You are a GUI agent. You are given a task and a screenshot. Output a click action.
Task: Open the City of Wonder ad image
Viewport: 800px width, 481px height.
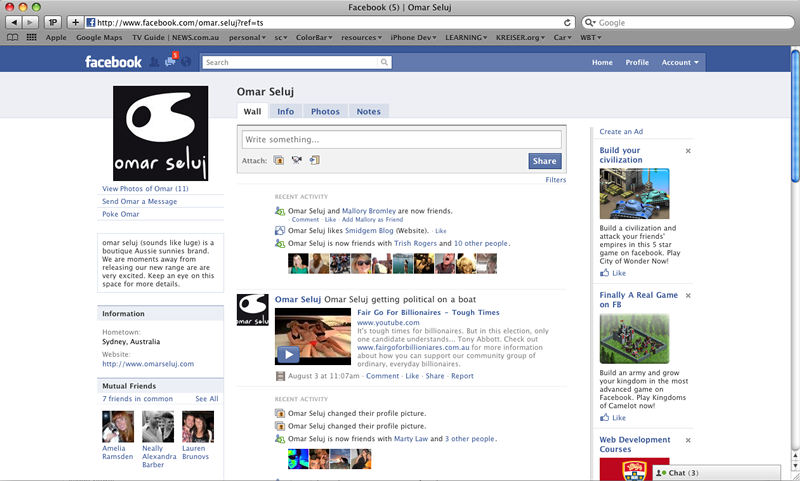click(634, 194)
